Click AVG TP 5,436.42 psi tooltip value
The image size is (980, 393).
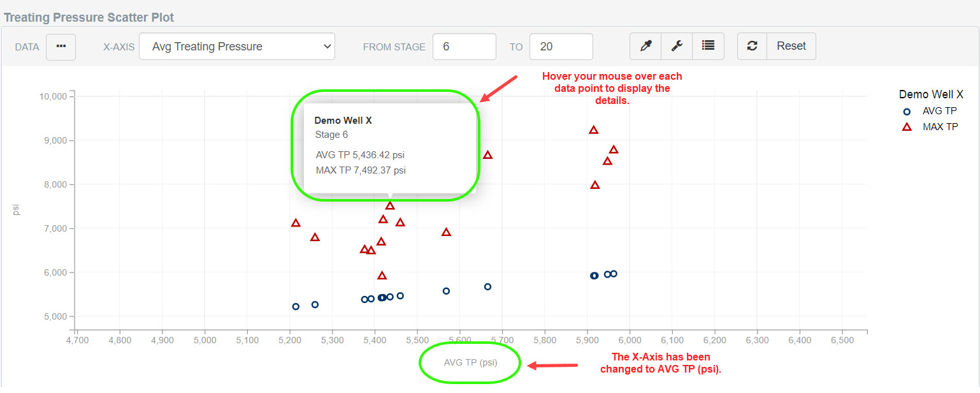pyautogui.click(x=360, y=155)
